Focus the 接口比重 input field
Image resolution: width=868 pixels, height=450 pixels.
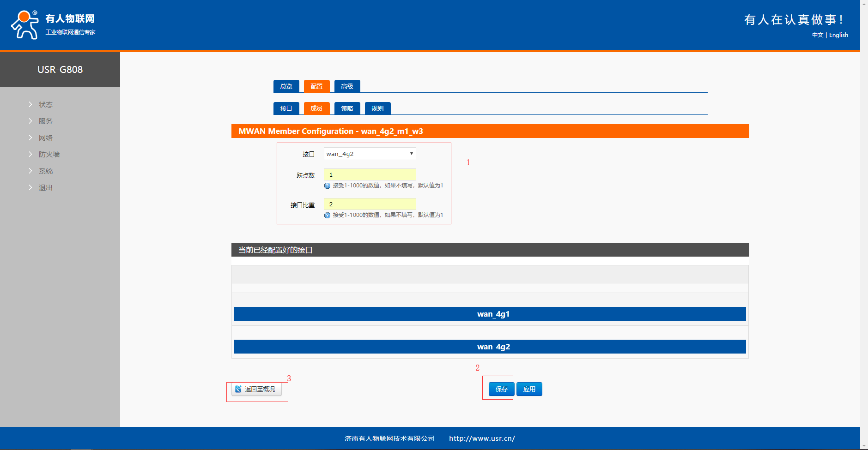pyautogui.click(x=370, y=204)
